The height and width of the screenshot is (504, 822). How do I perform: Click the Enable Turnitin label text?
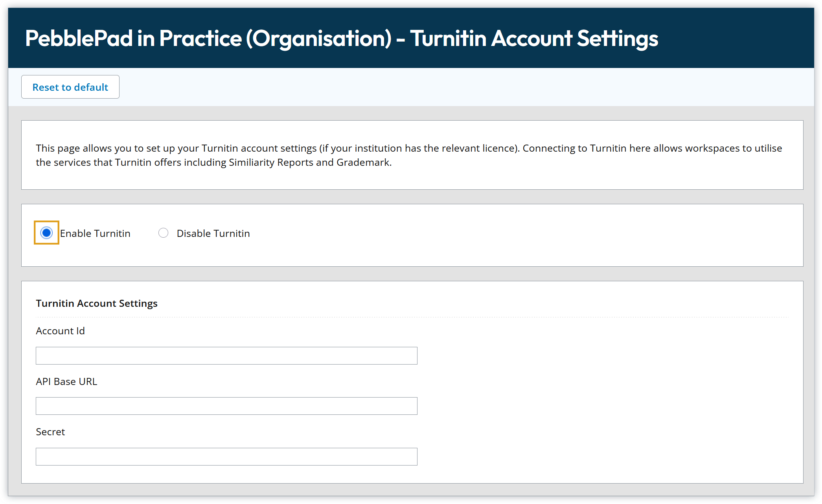[95, 233]
